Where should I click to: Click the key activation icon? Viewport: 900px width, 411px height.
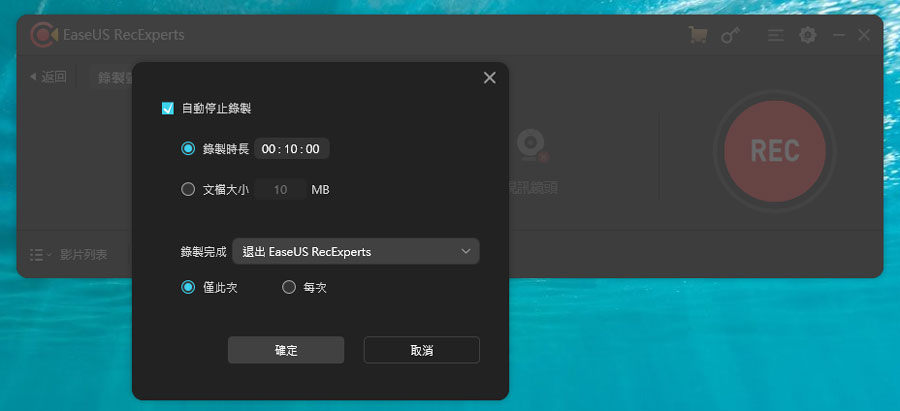click(x=730, y=35)
